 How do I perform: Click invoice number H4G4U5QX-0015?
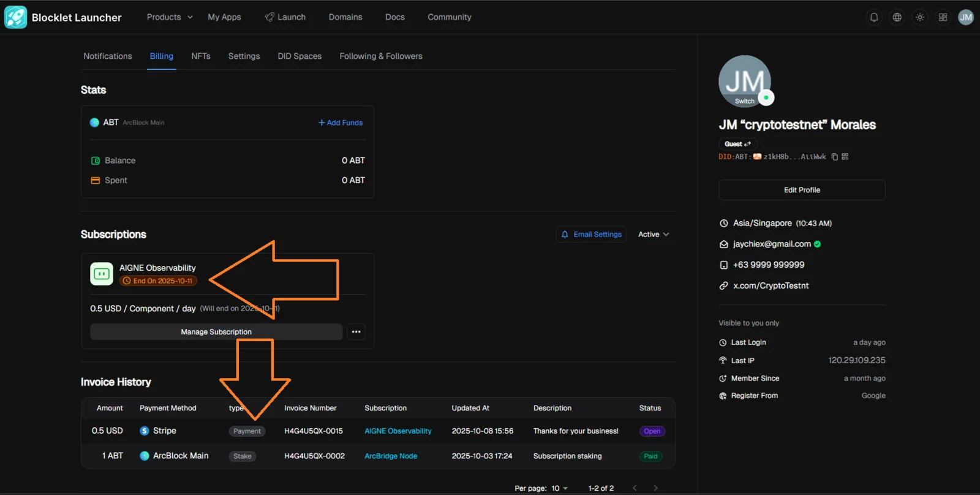pos(314,431)
